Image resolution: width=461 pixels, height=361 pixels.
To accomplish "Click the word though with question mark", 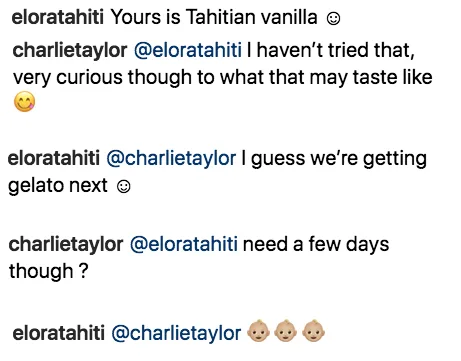I will [x=49, y=271].
